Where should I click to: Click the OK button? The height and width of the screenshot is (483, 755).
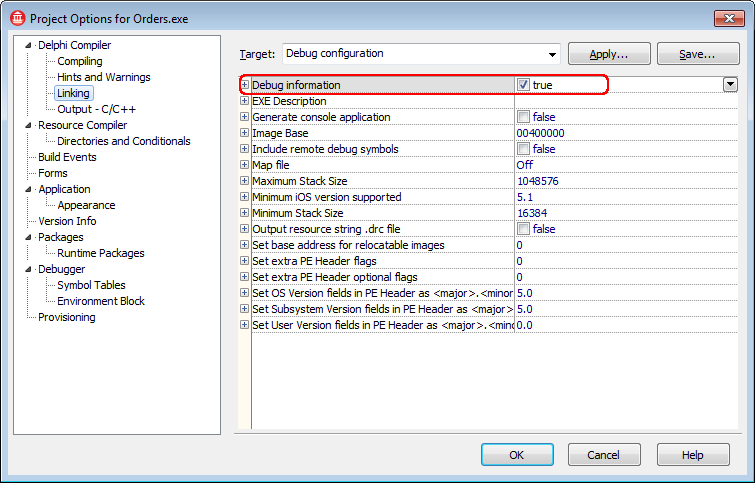[517, 455]
